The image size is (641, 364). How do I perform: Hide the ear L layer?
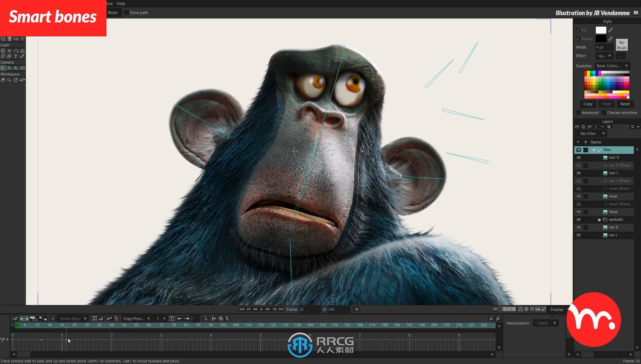tap(578, 235)
